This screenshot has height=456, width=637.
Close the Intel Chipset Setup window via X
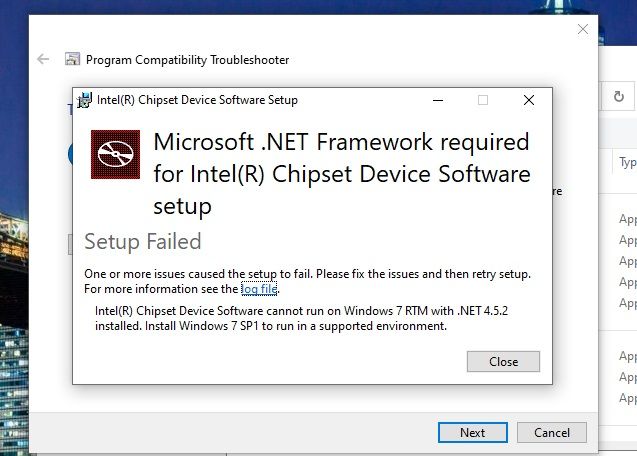point(529,100)
